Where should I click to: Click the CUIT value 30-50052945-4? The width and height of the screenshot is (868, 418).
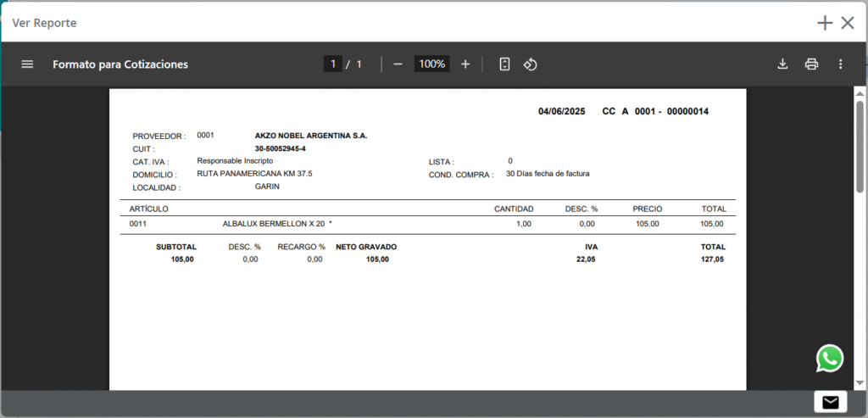point(280,149)
